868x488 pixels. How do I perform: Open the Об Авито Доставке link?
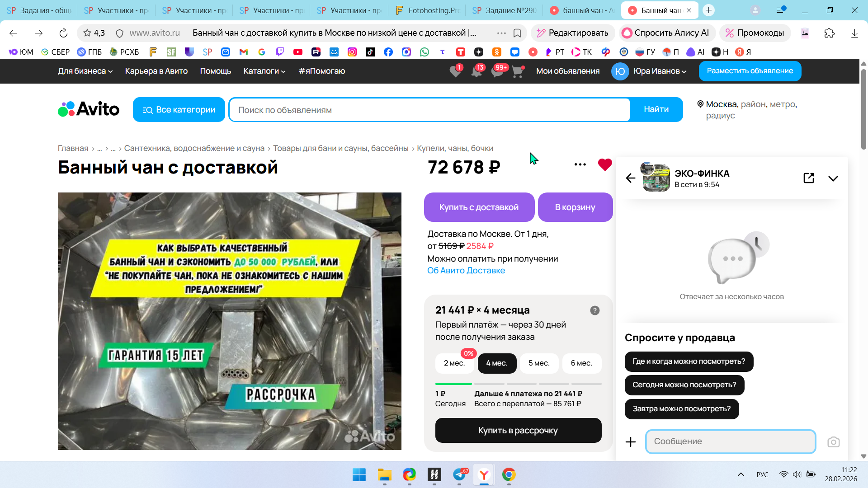[466, 271]
